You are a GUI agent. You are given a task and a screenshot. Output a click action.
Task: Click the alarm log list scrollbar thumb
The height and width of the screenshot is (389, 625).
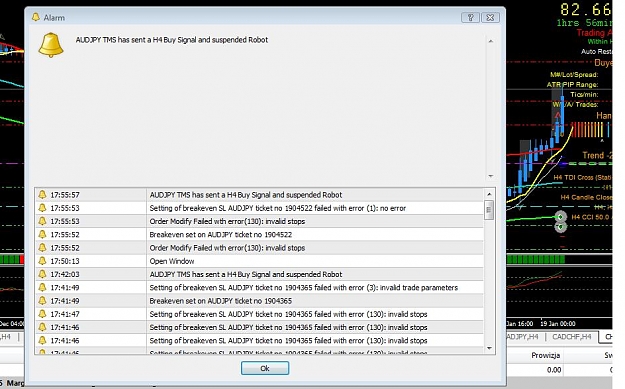point(489,210)
